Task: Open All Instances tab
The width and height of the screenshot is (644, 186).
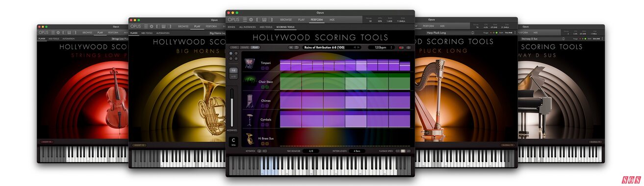Action: 248,27
